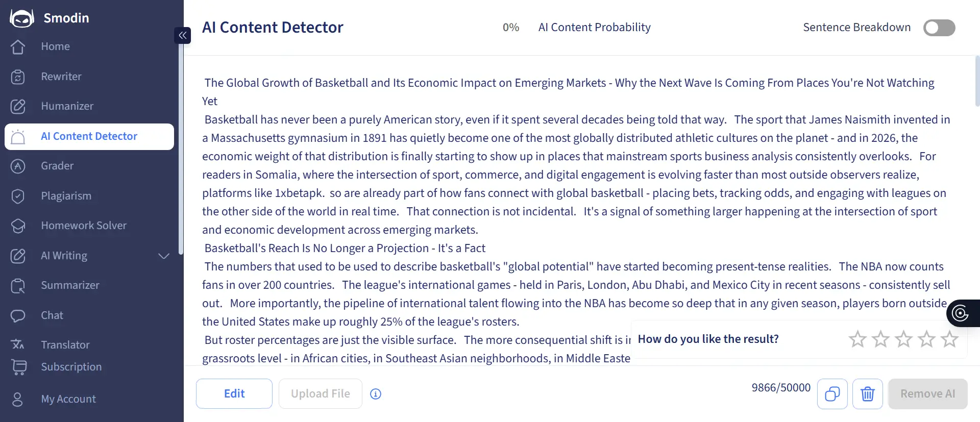The width and height of the screenshot is (980, 422).
Task: Click the Smodin logo icon
Action: tap(21, 17)
